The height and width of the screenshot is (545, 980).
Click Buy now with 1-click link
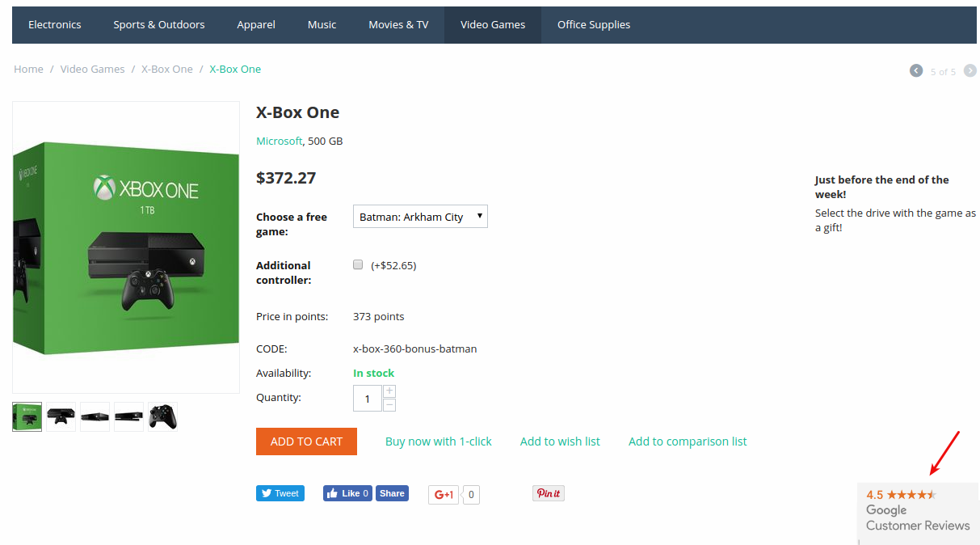439,441
